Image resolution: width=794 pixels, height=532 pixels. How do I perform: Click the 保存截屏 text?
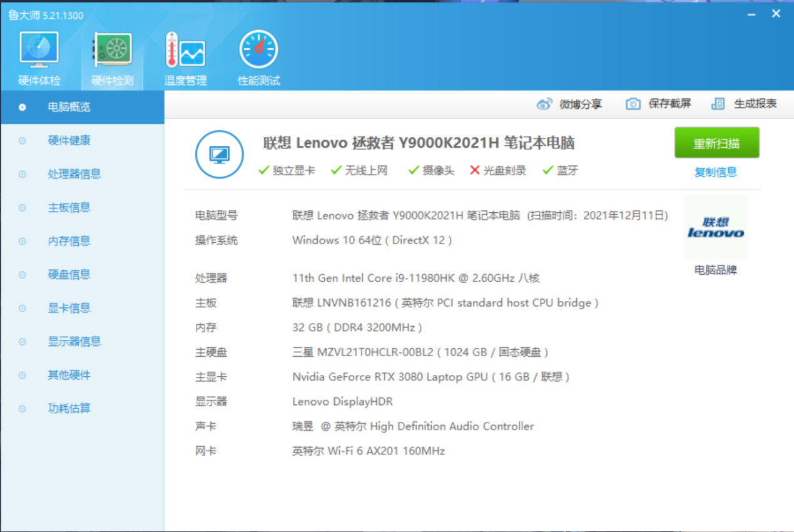point(670,104)
